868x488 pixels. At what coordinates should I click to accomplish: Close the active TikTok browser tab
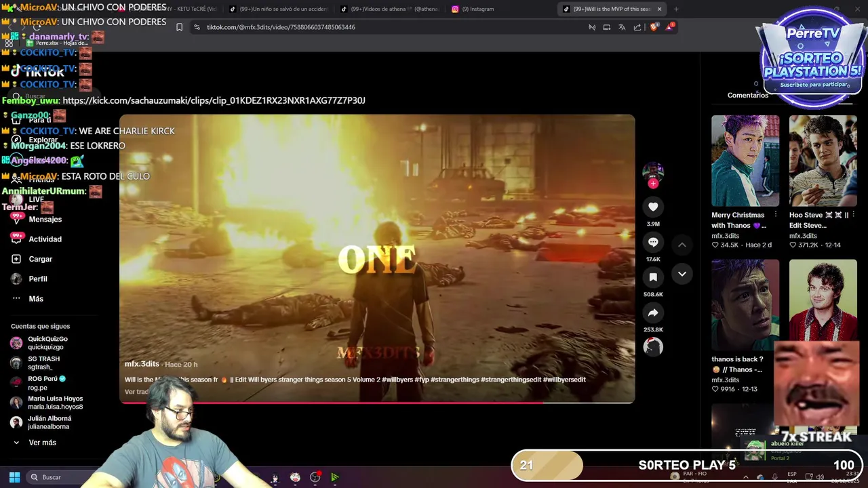click(659, 9)
